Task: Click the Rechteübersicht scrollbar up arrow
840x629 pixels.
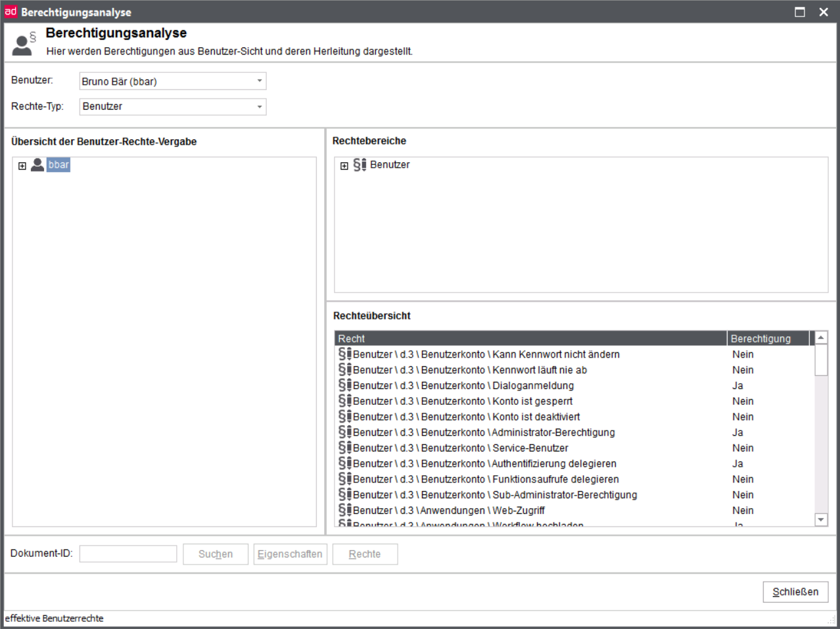Action: [821, 338]
